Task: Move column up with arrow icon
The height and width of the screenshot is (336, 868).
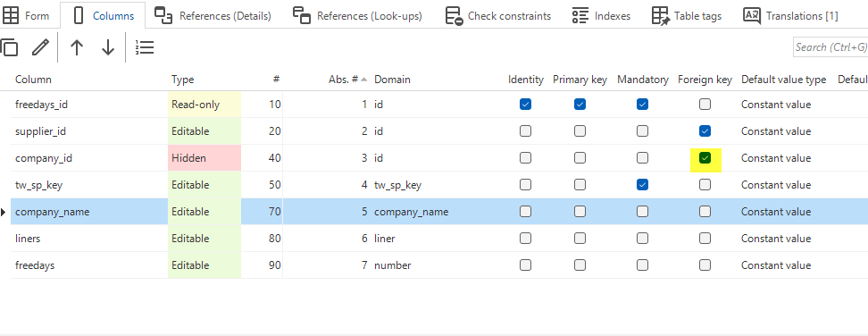Action: 77,47
